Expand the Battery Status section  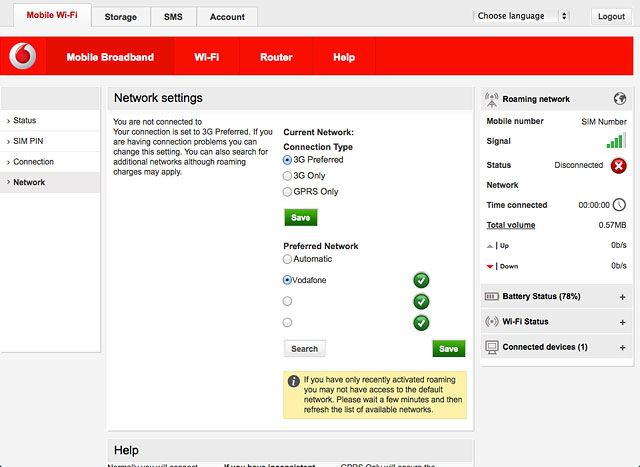click(x=622, y=297)
